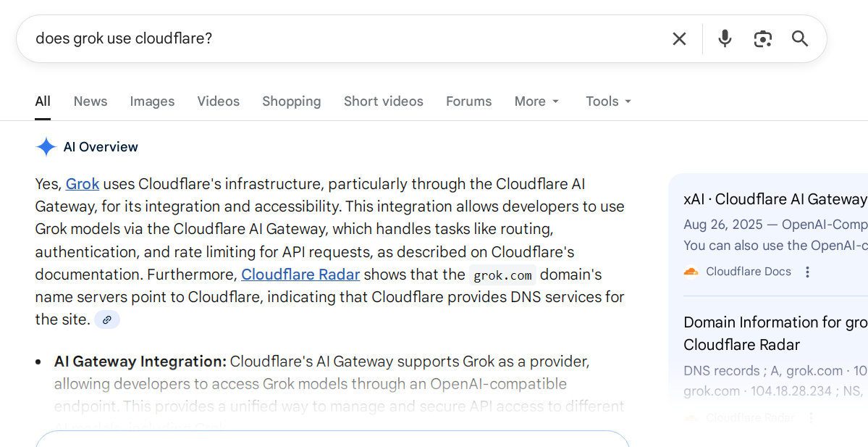Open the Grok link in the AI Overview
This screenshot has width=868, height=447.
click(x=82, y=184)
